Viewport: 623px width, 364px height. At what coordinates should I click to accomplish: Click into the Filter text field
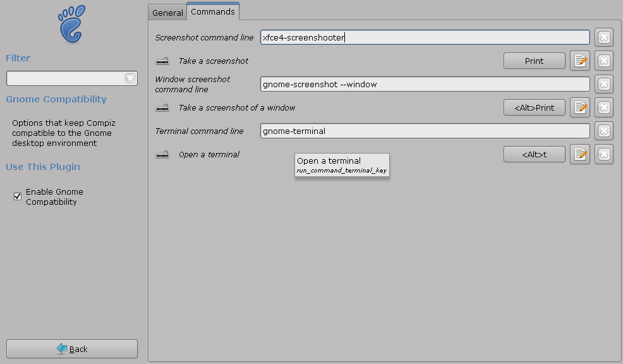pos(66,78)
